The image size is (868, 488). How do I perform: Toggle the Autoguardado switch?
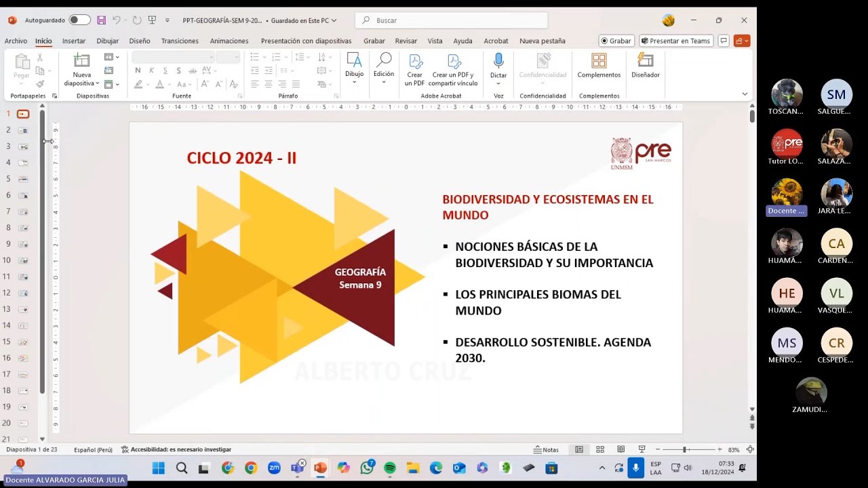click(x=79, y=20)
